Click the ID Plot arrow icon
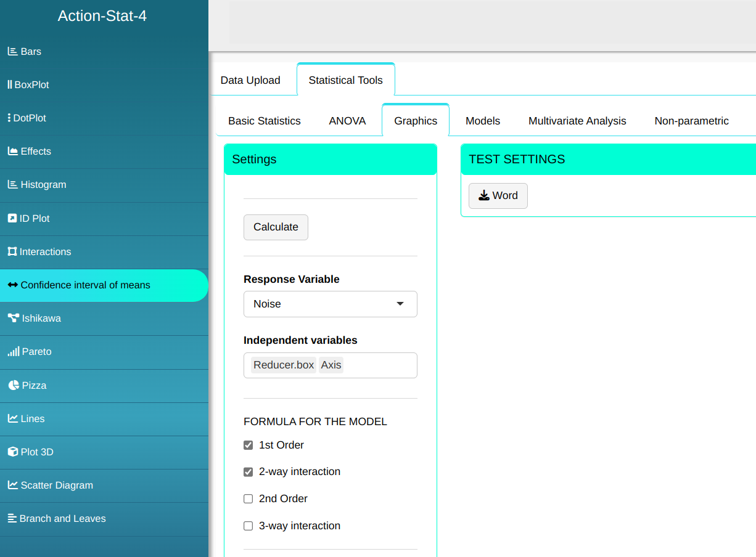The height and width of the screenshot is (557, 756). coord(12,219)
